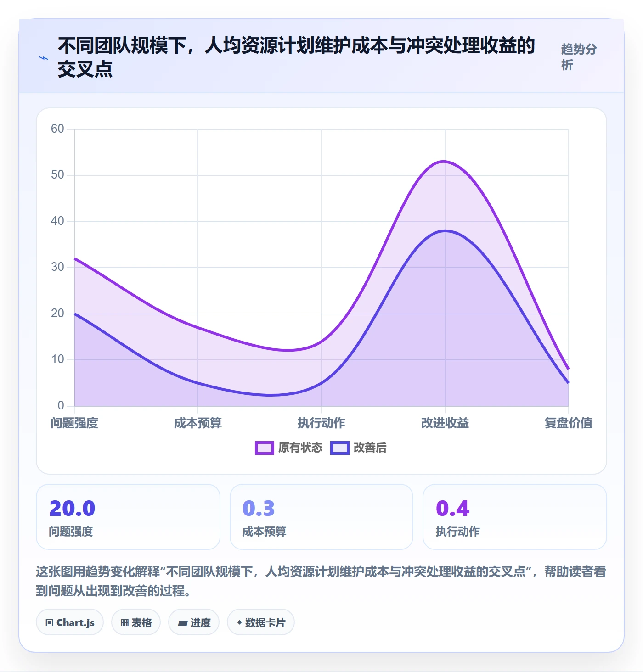This screenshot has height=672, width=643.
Task: Click the 0.4 执行动作 data card
Action: click(x=515, y=517)
